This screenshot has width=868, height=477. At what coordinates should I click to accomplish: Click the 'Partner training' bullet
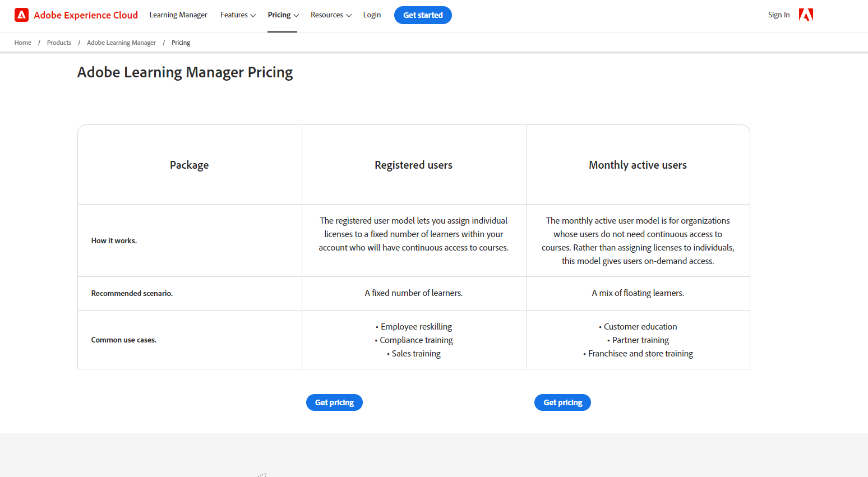tap(638, 340)
